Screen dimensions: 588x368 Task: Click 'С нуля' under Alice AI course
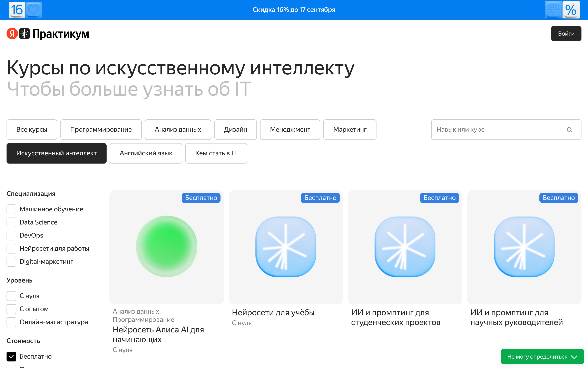click(122, 350)
